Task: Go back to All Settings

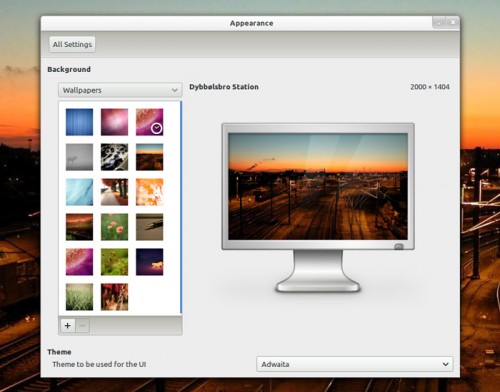Action: click(x=72, y=44)
